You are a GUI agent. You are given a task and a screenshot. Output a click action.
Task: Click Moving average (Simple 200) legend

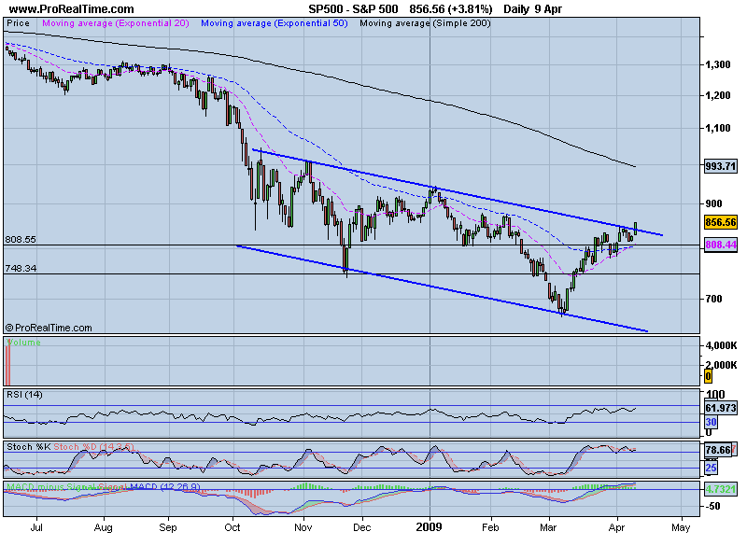425,23
